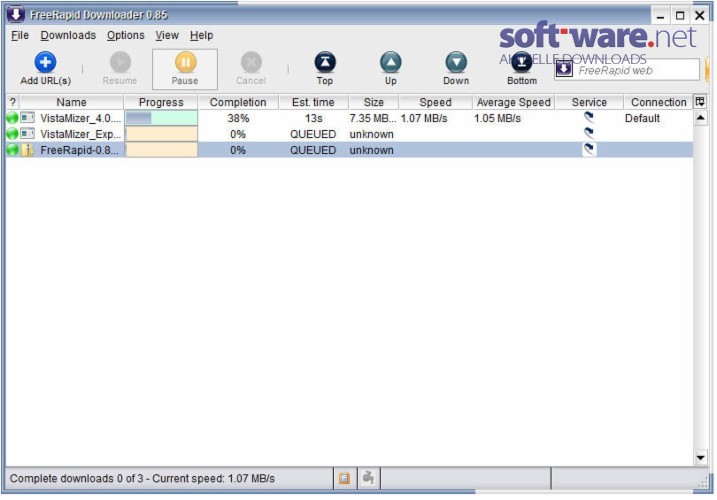Click the scrollbar down arrow
The image size is (717, 500).
coord(700,457)
